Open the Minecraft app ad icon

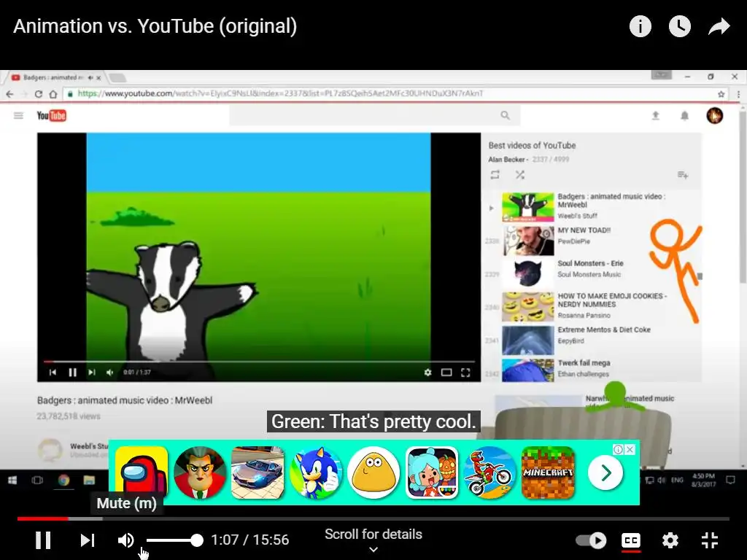(549, 472)
